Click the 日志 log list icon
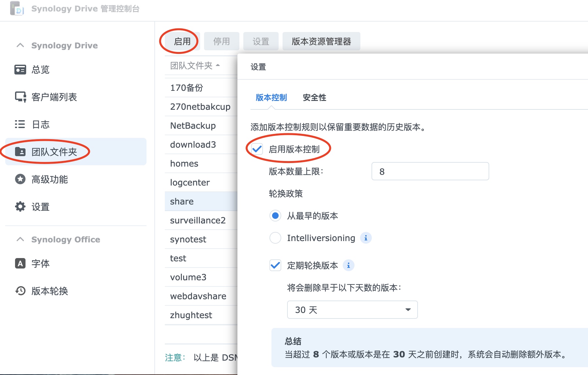The height and width of the screenshot is (375, 588). (20, 124)
